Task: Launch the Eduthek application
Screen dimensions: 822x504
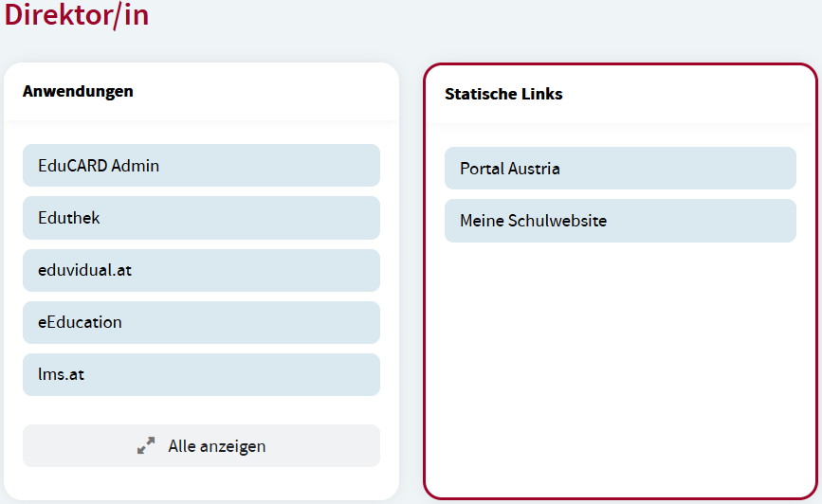Action: pyautogui.click(x=201, y=218)
